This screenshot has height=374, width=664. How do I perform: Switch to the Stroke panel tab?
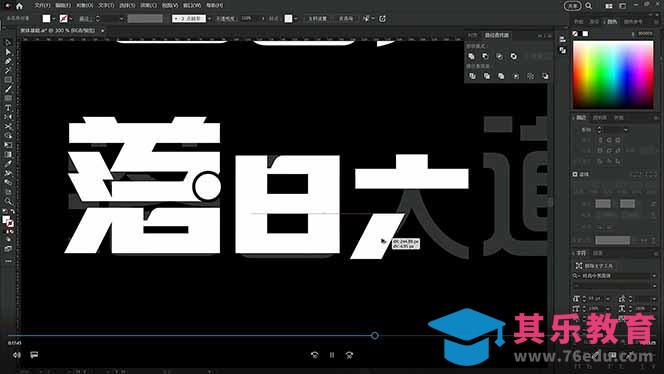(x=581, y=117)
